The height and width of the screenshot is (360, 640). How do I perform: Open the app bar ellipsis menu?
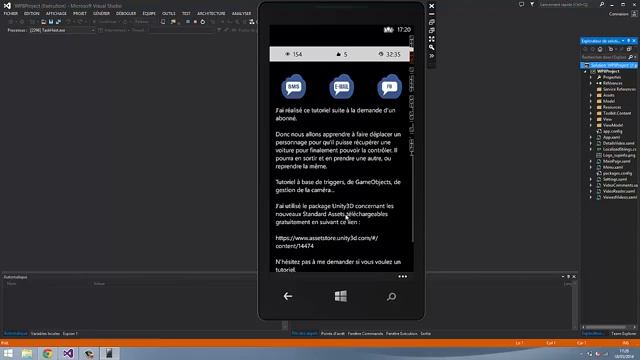pyautogui.click(x=402, y=276)
